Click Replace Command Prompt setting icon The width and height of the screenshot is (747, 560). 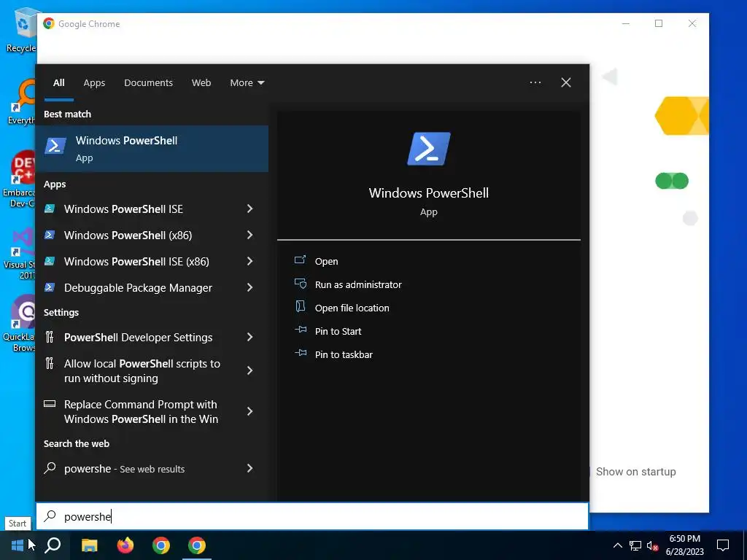[50, 404]
